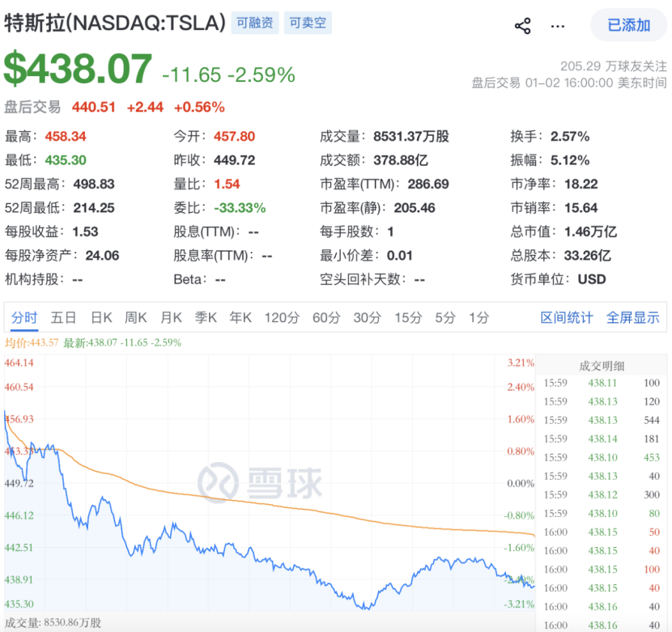This screenshot has height=632, width=672.
Task: Select the 5分 chart interval
Action: [445, 317]
